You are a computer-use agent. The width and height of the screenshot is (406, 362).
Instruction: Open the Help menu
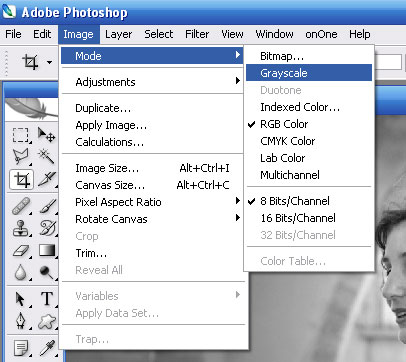pos(360,34)
